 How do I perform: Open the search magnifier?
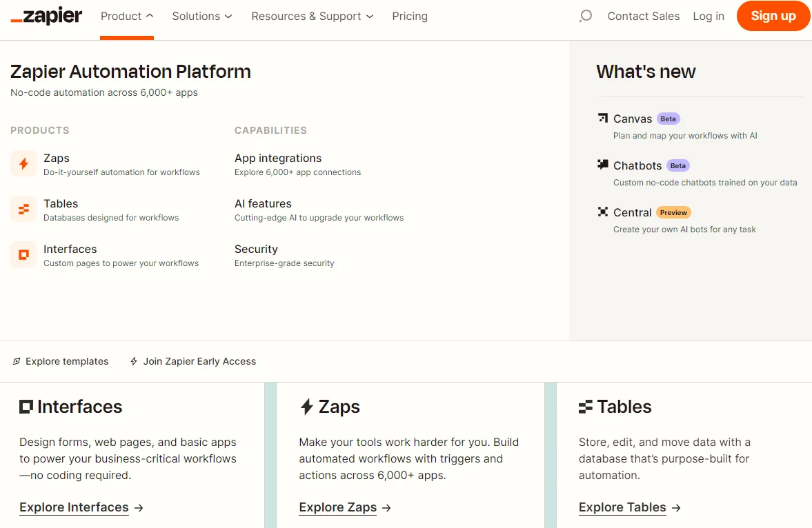click(x=585, y=16)
